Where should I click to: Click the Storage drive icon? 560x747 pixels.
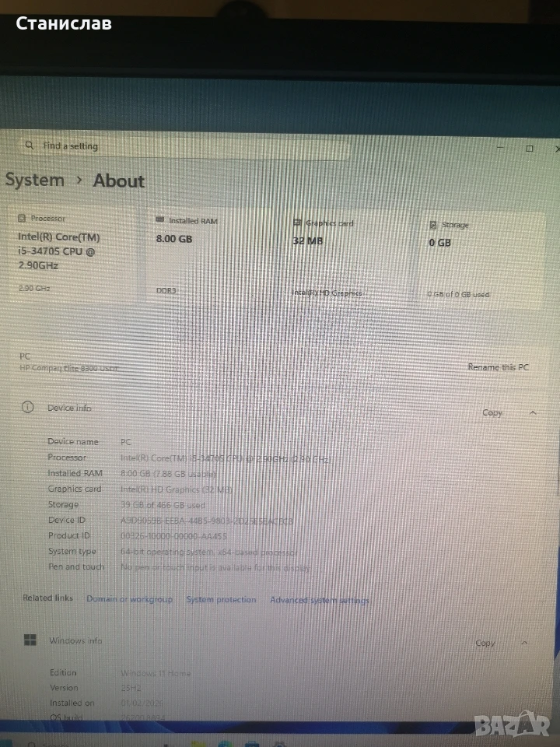click(x=433, y=225)
